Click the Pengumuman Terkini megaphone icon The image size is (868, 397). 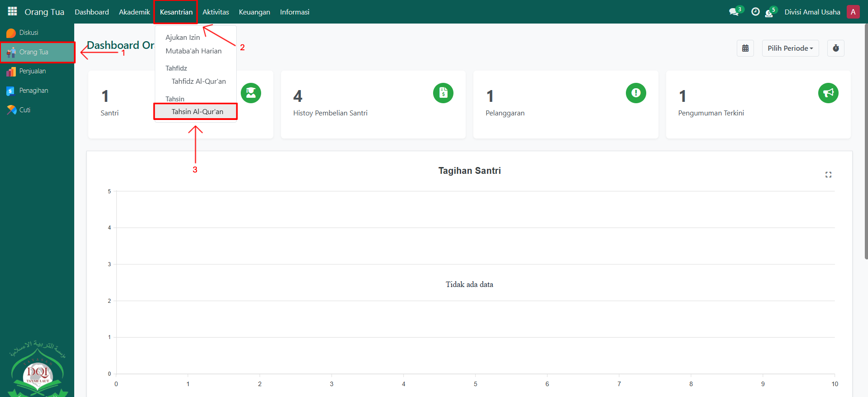828,93
